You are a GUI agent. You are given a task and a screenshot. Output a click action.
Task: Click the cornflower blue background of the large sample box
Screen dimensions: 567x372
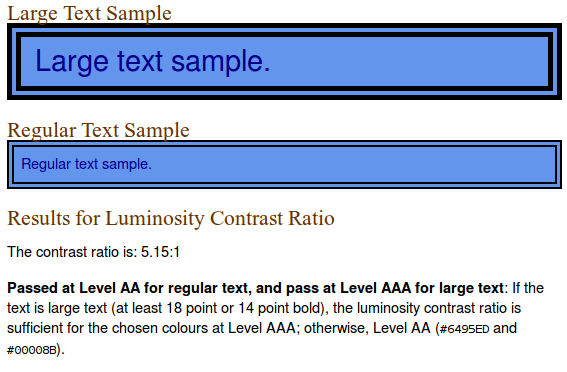point(398,61)
